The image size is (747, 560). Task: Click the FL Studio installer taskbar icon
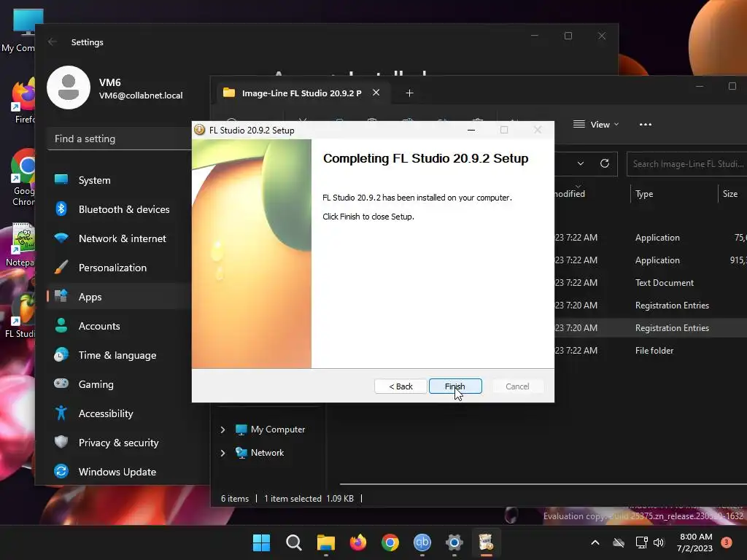(x=487, y=542)
